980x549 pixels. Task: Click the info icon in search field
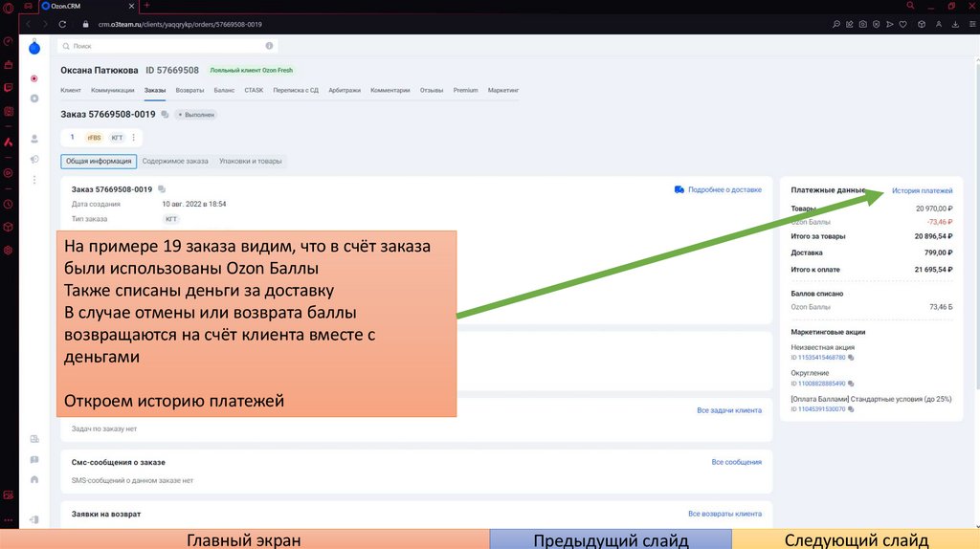[269, 46]
